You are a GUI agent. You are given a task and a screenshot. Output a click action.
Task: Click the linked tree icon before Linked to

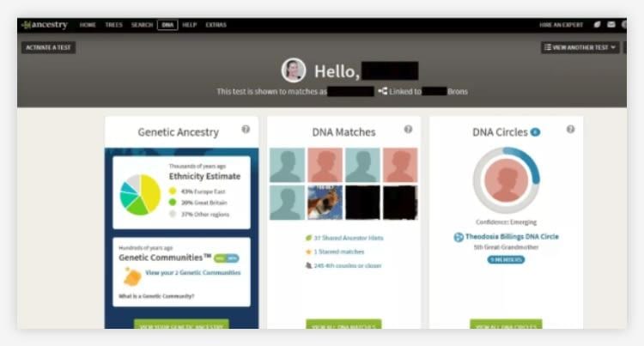[382, 91]
